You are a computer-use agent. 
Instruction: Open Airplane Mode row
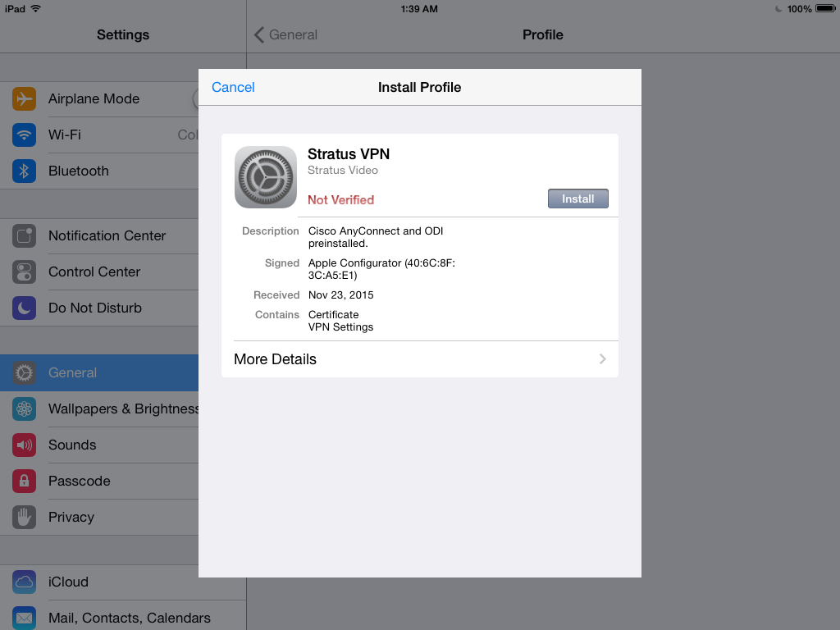pos(99,99)
